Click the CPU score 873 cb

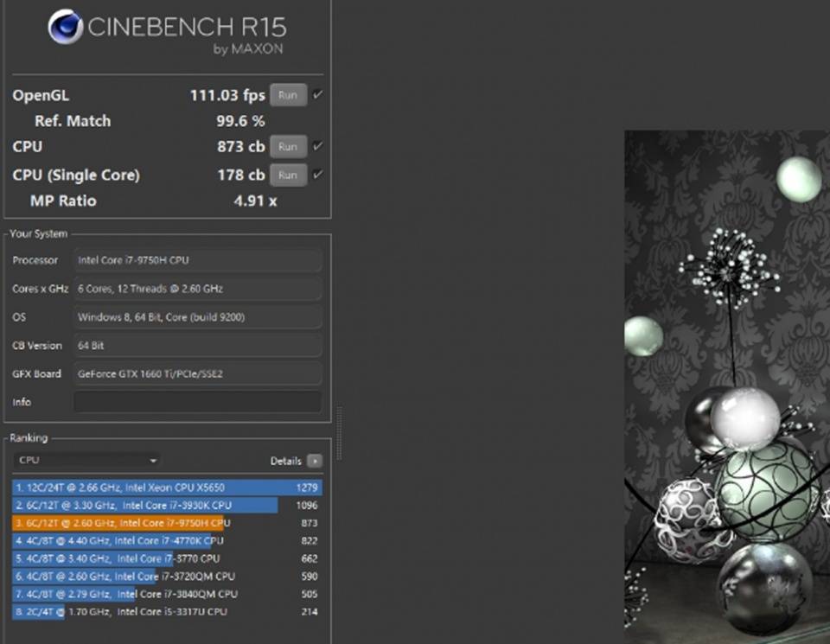(x=241, y=147)
